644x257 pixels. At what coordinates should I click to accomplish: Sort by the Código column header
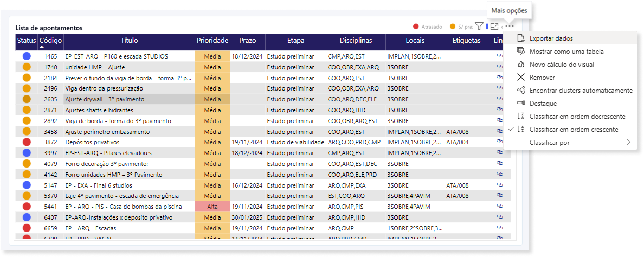51,42
